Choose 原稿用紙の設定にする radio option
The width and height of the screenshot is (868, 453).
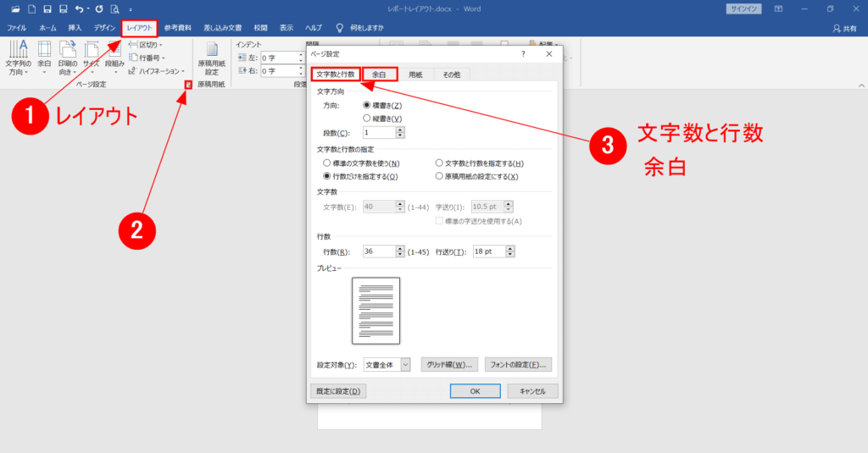click(438, 176)
